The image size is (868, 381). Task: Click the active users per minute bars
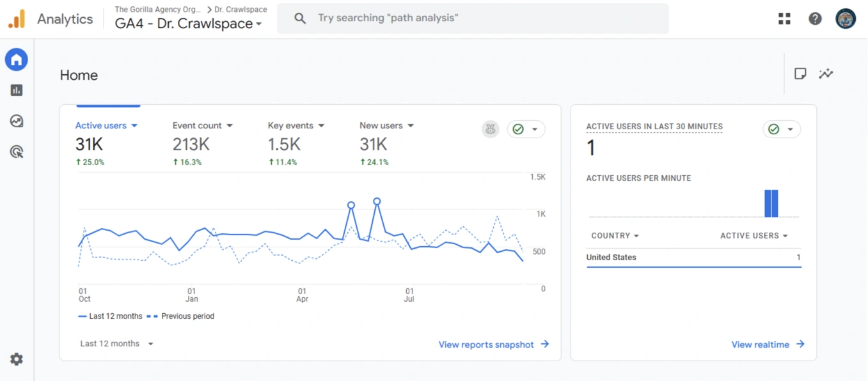tap(771, 204)
